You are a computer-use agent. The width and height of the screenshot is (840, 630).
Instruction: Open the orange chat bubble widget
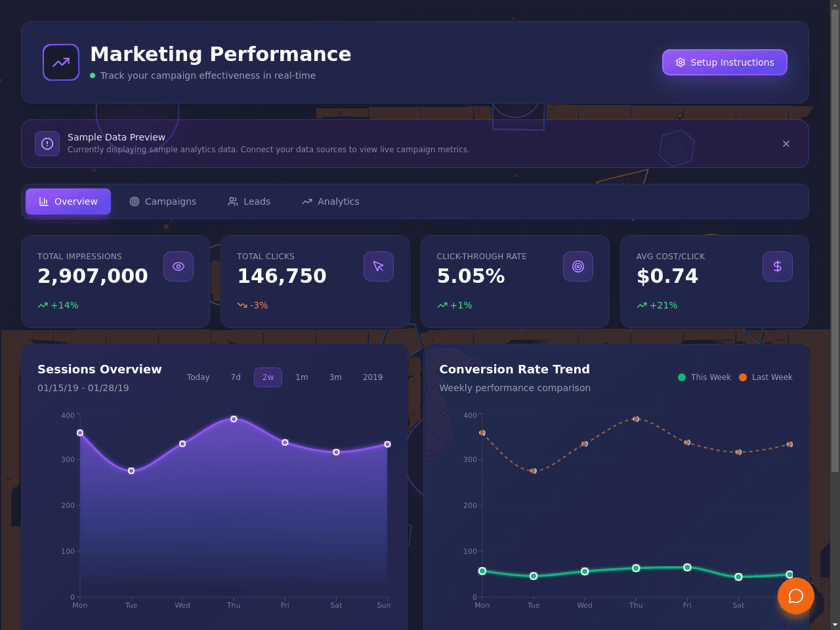click(x=796, y=596)
